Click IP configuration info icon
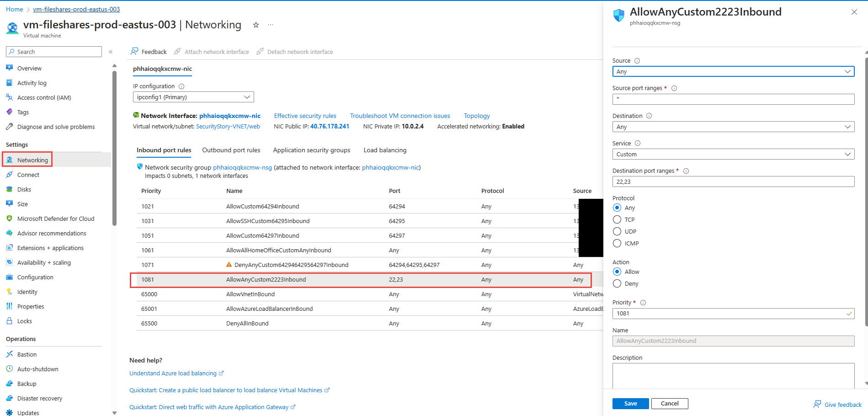Viewport: 868px width, 416px height. tap(181, 86)
